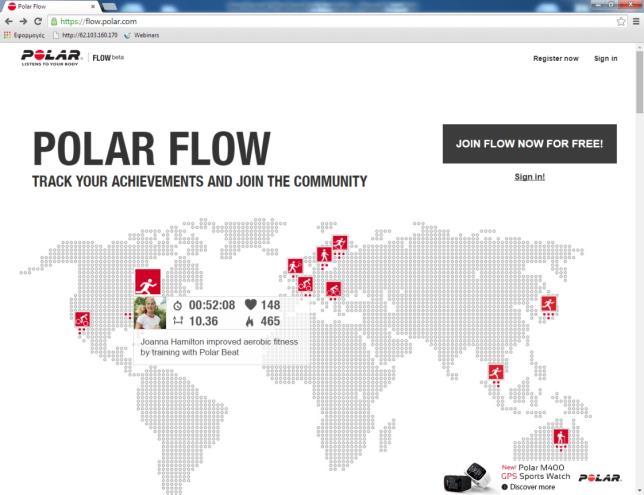
Task: Open the http://62.103.160.170 bookmark
Action: point(85,35)
